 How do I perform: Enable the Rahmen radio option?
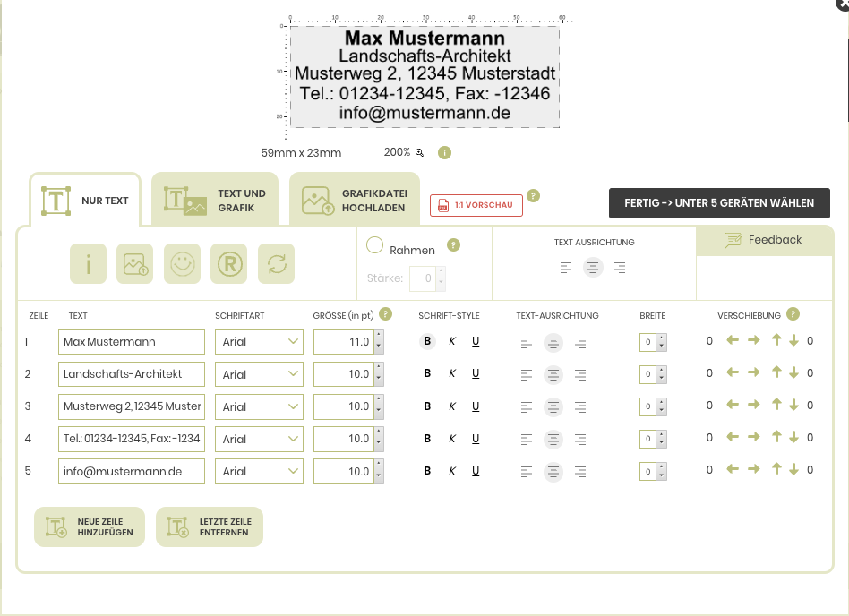374,245
